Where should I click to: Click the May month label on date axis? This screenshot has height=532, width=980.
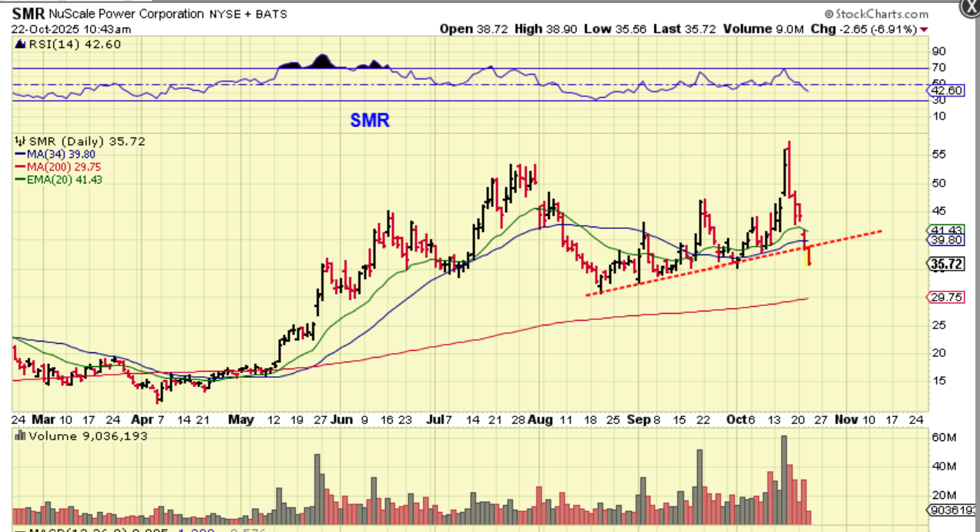tap(241, 419)
